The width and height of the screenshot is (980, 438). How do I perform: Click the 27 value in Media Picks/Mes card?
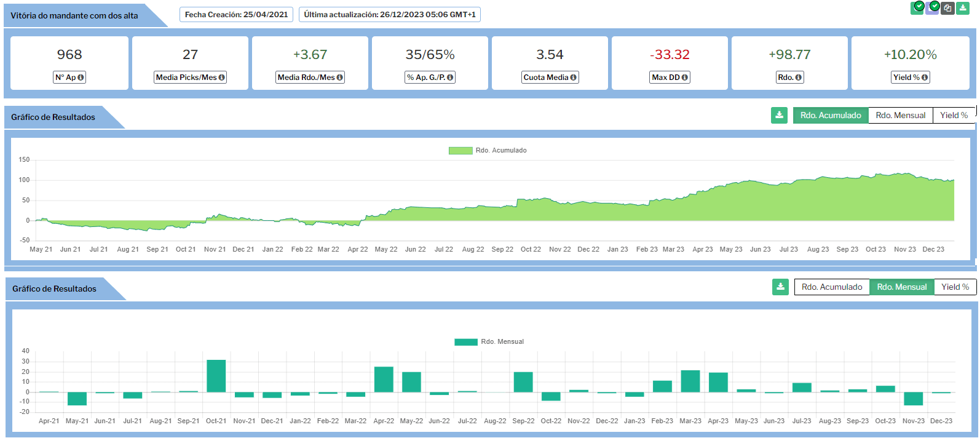pyautogui.click(x=191, y=55)
